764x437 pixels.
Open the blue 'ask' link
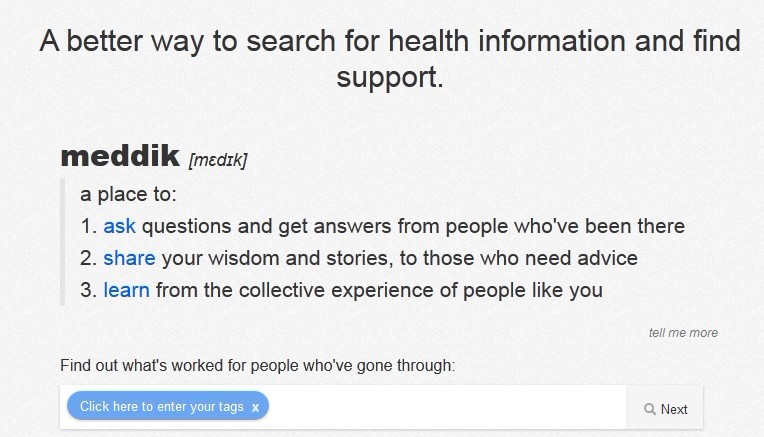(x=119, y=226)
